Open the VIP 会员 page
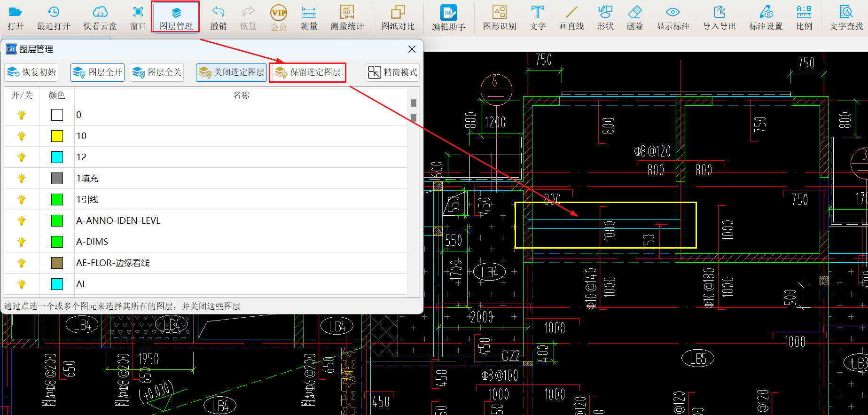Screen dimensions: 868x415 279,18
